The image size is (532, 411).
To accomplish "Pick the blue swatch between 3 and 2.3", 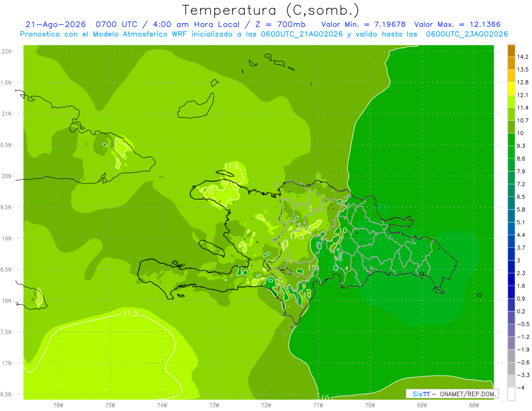I will pyautogui.click(x=511, y=266).
